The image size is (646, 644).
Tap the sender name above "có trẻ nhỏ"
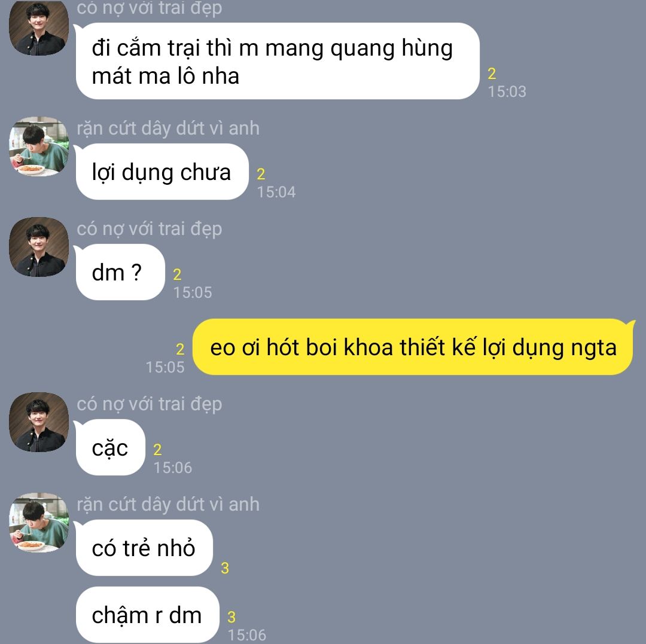tap(168, 504)
